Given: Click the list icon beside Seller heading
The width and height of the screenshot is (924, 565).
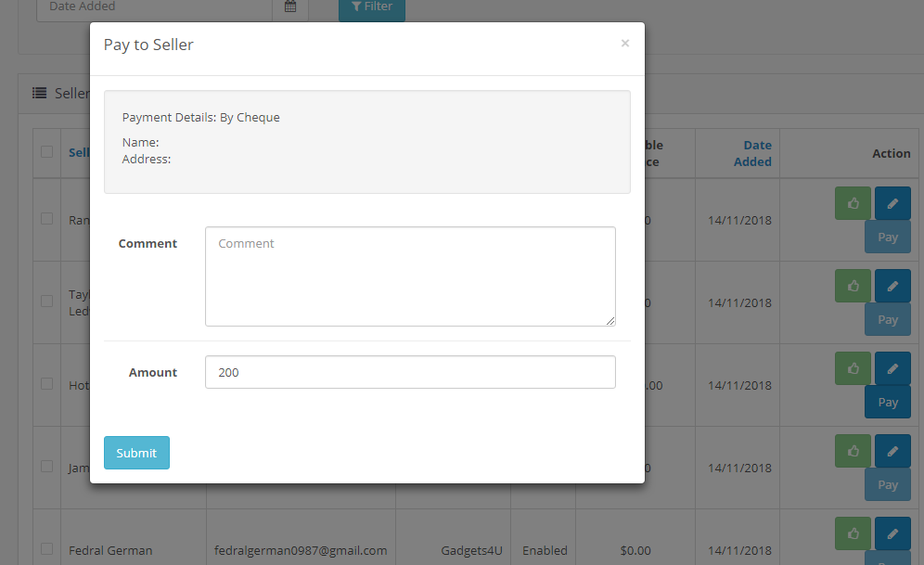Looking at the screenshot, I should [40, 93].
